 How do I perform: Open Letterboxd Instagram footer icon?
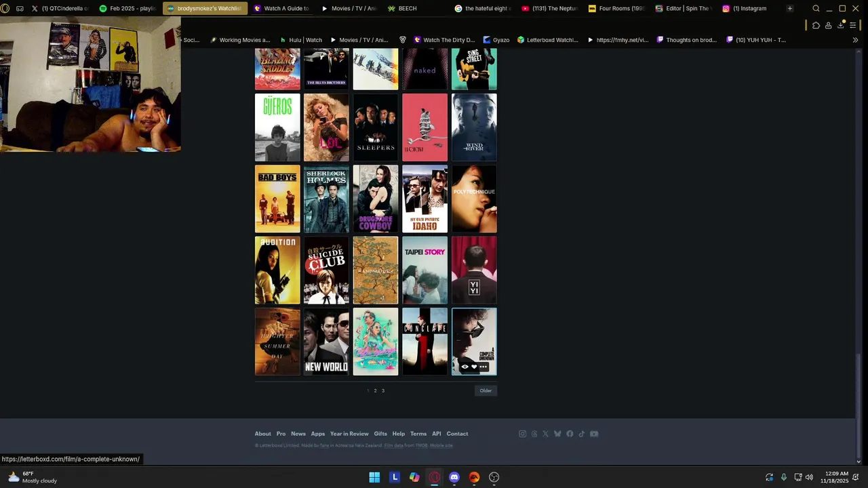click(x=522, y=434)
